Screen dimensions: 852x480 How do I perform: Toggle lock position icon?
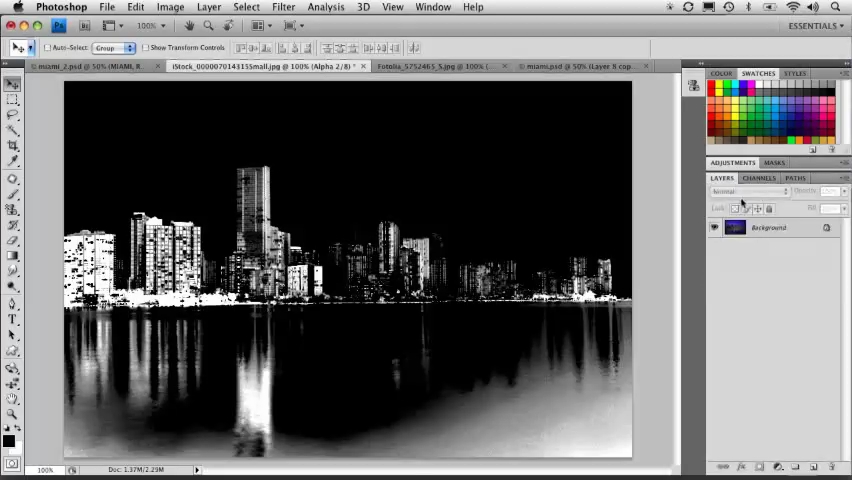pos(757,209)
